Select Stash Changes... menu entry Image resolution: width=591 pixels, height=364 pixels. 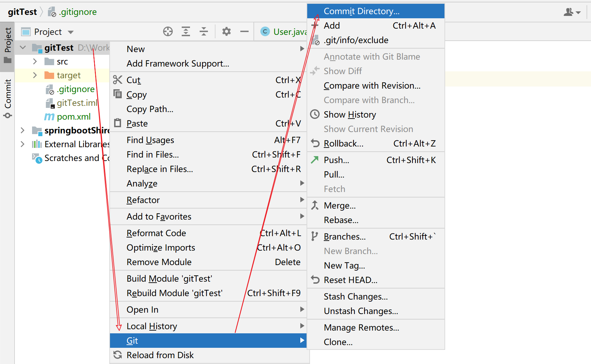tap(355, 297)
